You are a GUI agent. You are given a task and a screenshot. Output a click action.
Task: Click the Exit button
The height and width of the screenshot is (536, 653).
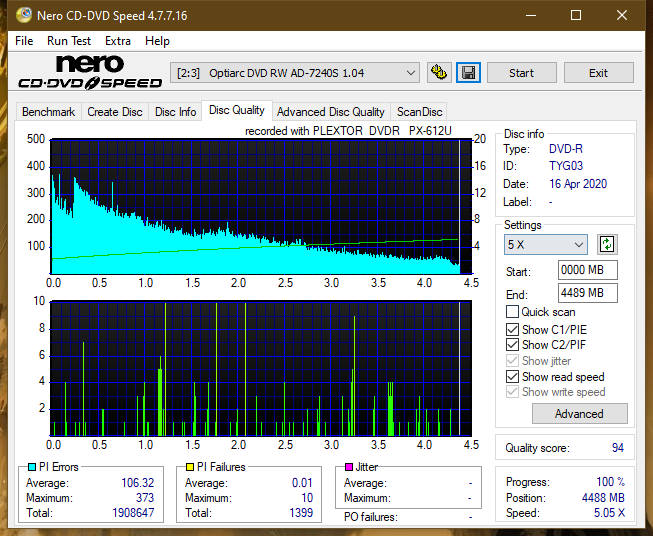pos(598,73)
